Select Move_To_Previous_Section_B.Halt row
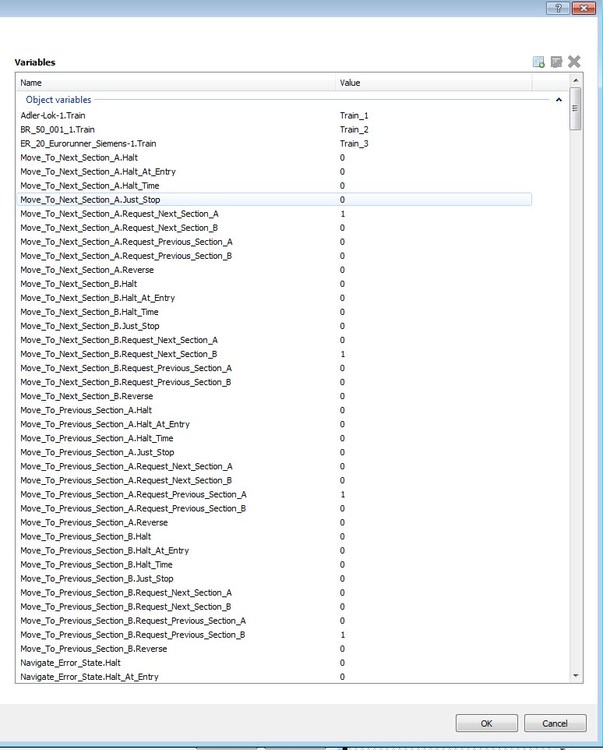Viewport: 603px width, 750px height. (x=274, y=536)
